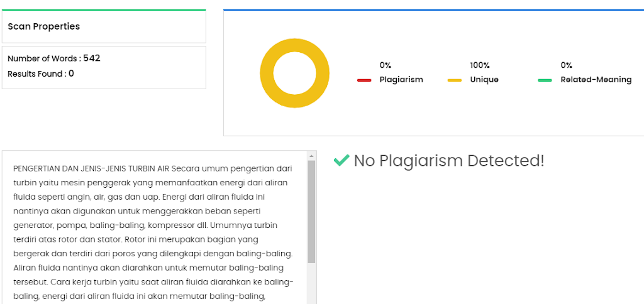Click the Results Found count
644x304 pixels.
pyautogui.click(x=71, y=73)
